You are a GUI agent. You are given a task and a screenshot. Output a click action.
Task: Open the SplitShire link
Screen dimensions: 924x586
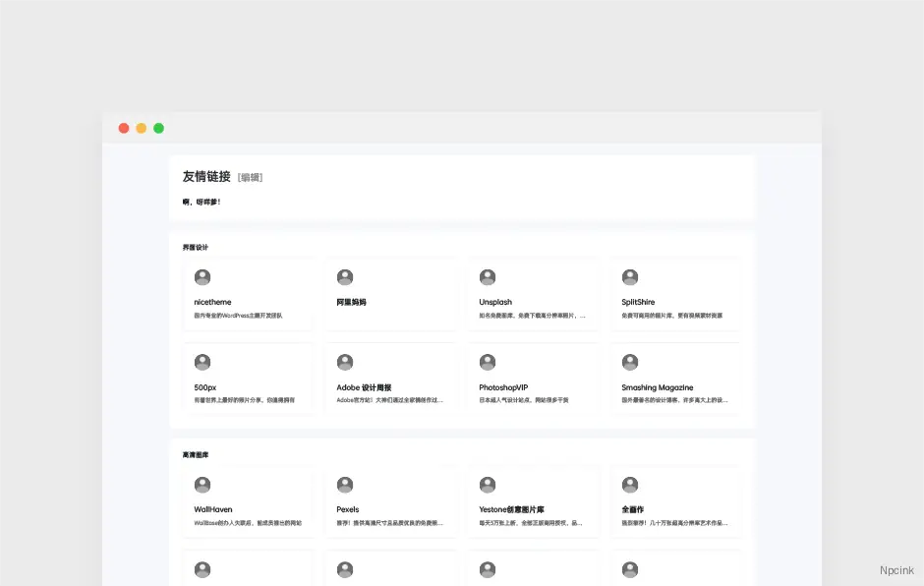tap(638, 302)
